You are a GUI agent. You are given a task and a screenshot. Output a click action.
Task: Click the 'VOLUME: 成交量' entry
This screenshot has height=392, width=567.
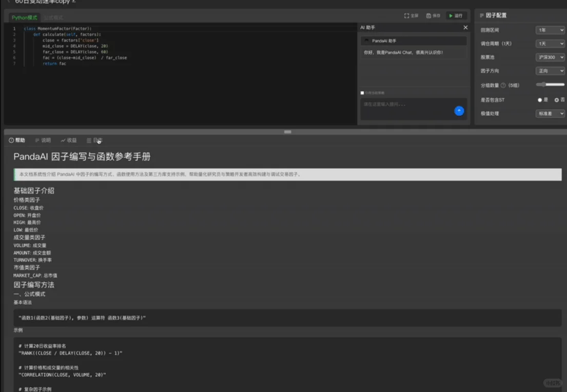coord(30,246)
